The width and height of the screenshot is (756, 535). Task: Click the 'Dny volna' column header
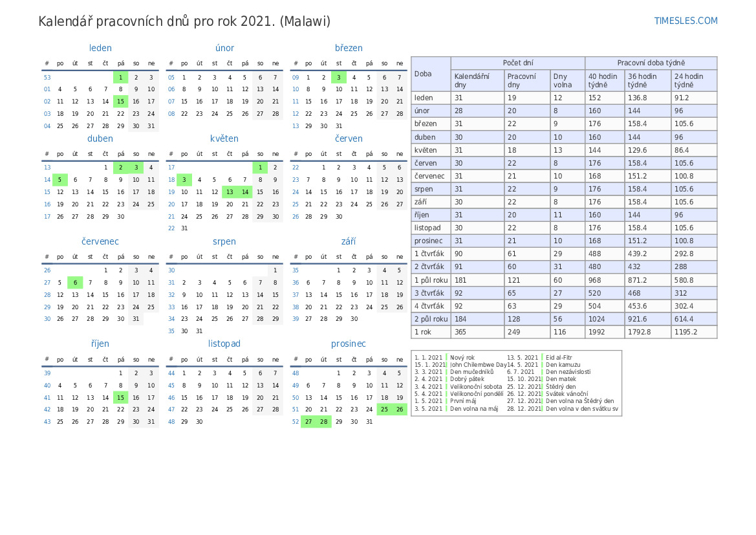pyautogui.click(x=567, y=80)
